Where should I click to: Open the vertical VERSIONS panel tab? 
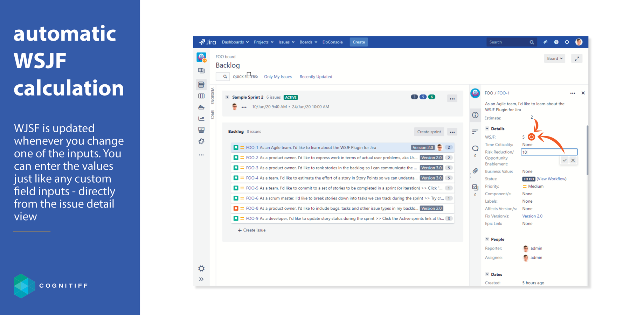(x=213, y=96)
